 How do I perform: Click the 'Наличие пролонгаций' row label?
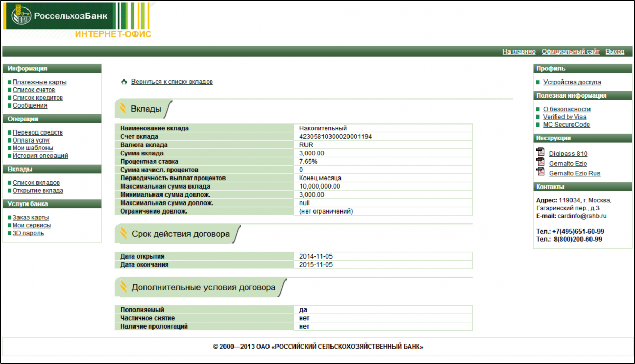pyautogui.click(x=154, y=326)
